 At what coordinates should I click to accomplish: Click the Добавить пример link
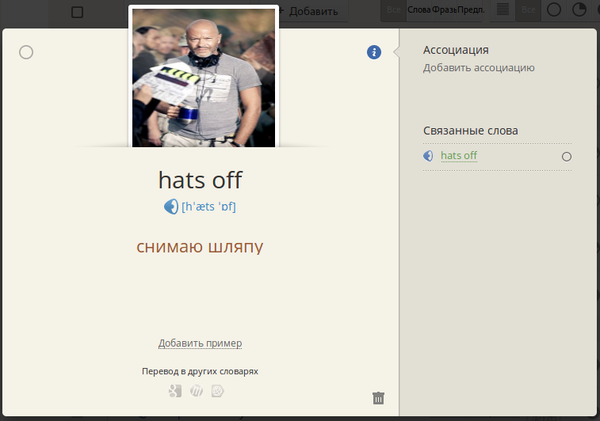click(200, 343)
